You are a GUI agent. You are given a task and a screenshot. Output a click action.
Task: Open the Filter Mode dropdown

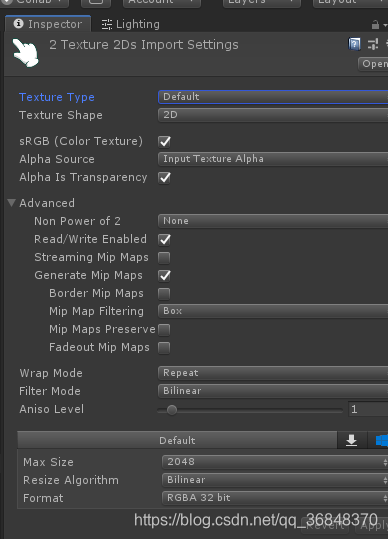273,391
